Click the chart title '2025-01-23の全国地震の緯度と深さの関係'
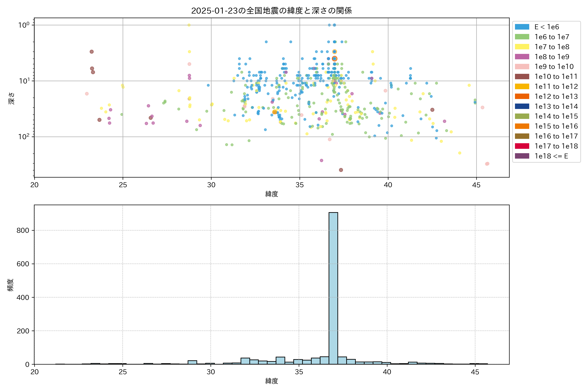588x392 pixels. [271, 10]
